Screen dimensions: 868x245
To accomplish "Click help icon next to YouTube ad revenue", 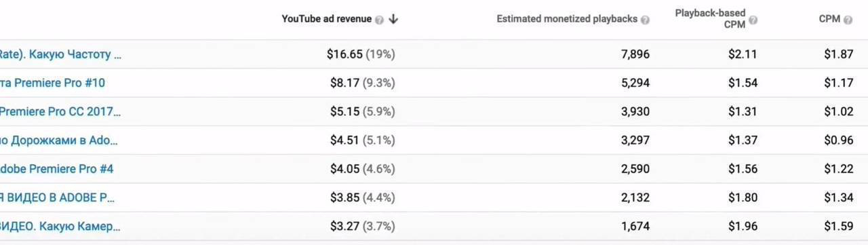I will [x=380, y=20].
